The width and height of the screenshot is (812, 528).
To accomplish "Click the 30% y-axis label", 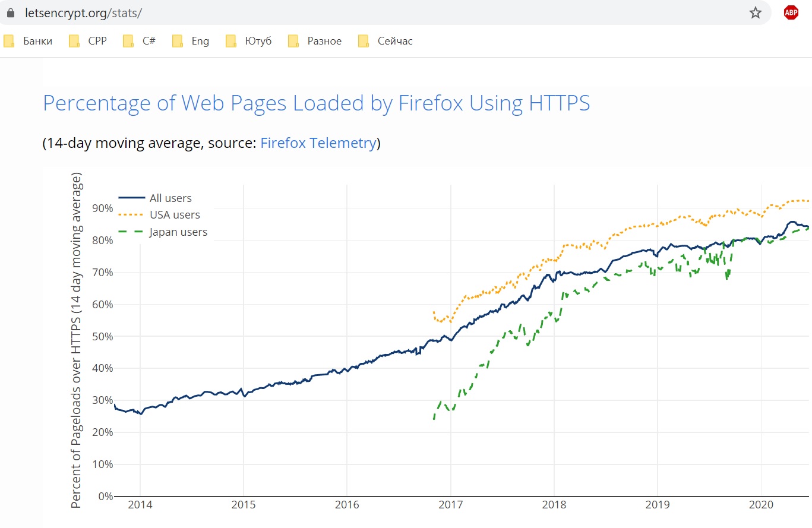I will coord(102,400).
